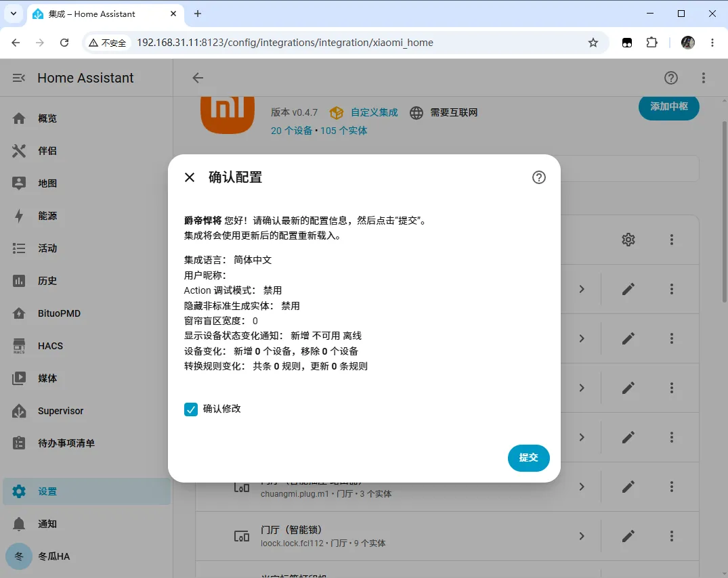The image size is (728, 578).
Task: Collapse the Home Assistant sidebar menu
Action: 18,78
